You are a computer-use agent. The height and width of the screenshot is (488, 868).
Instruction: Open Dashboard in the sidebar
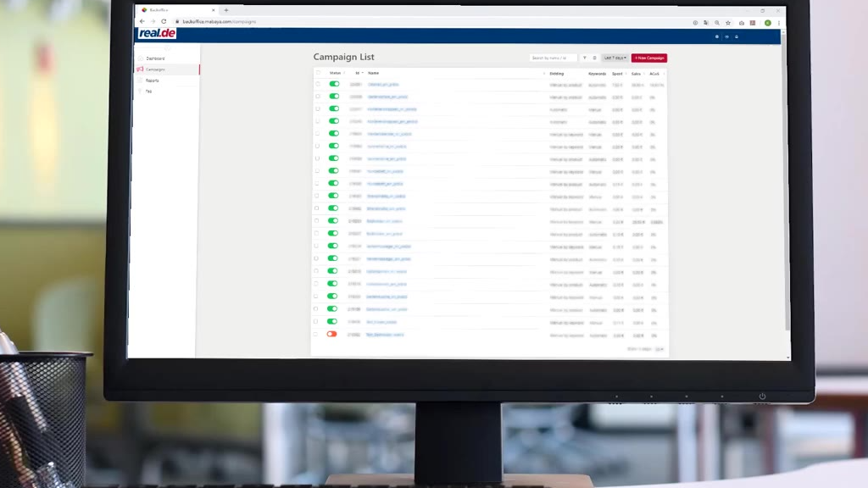[156, 58]
